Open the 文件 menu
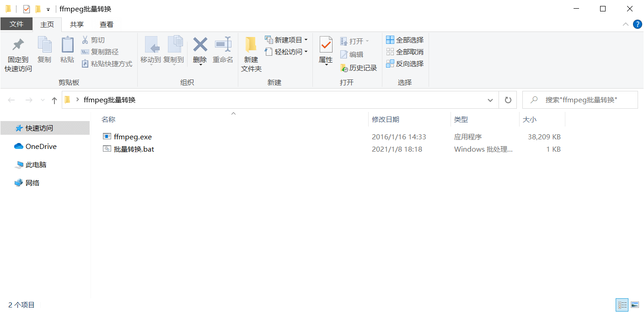 click(x=16, y=24)
